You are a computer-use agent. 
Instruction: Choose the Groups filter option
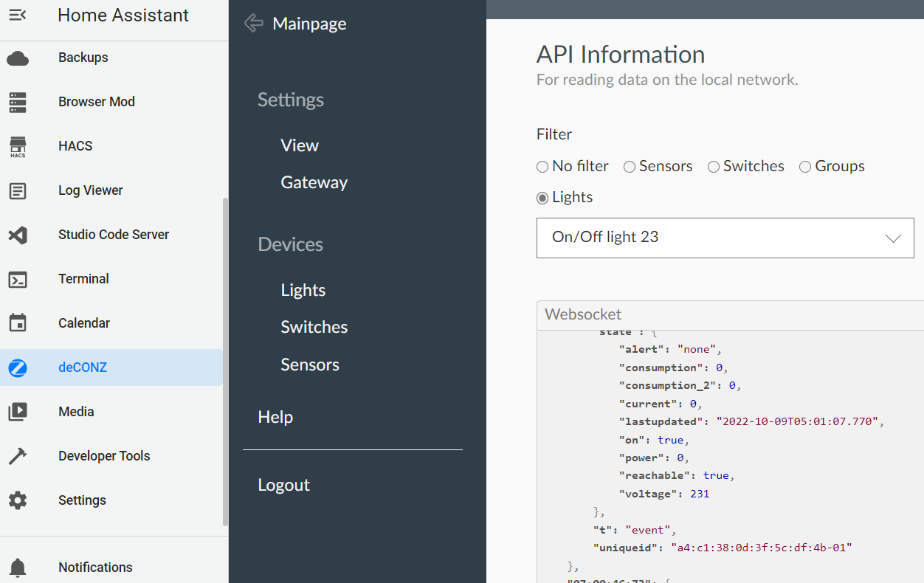(805, 167)
